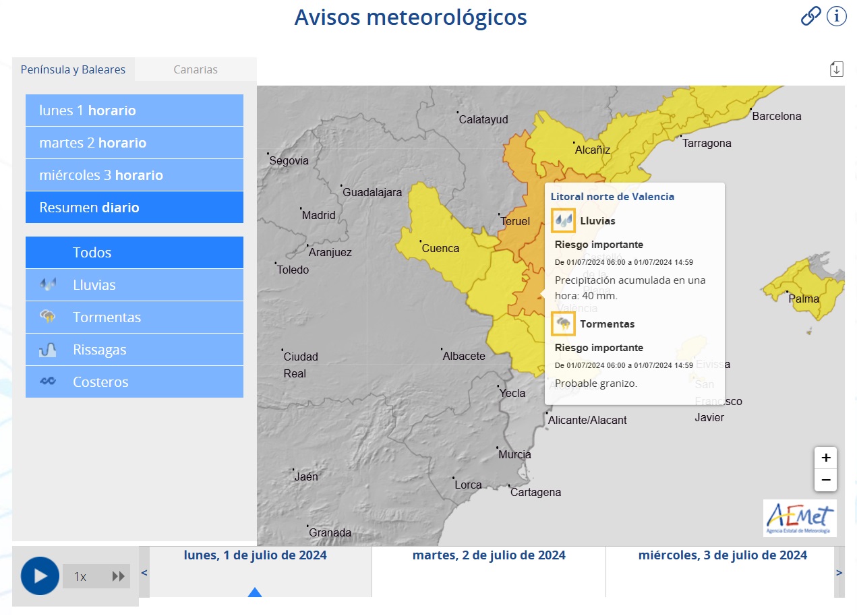The image size is (857, 616).
Task: Click the storm icon in the Valencia popup
Action: 563,324
